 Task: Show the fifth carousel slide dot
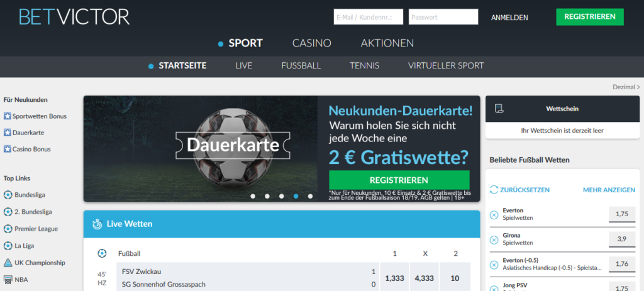point(310,196)
